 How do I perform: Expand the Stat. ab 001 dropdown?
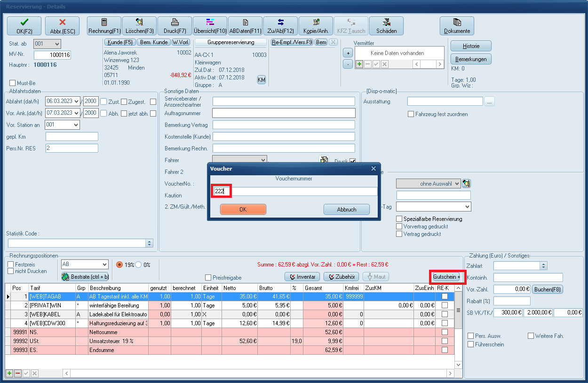pos(57,44)
